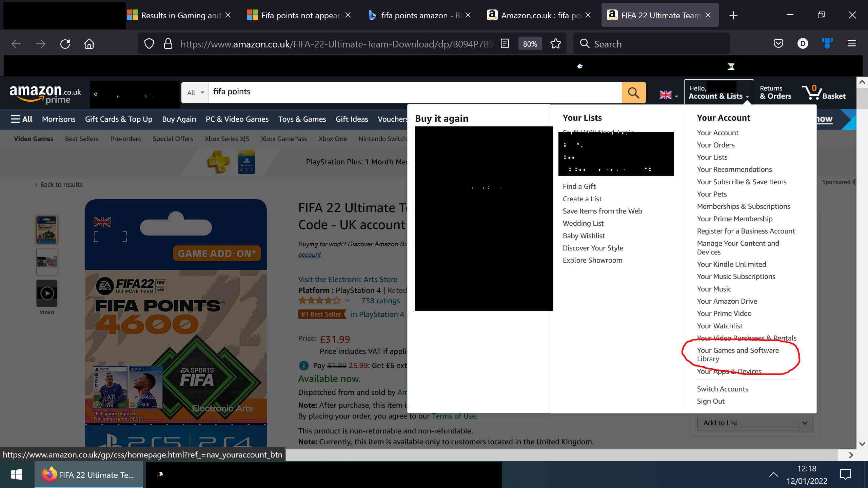Viewport: 868px width, 488px height.
Task: Click the search magnifying glass icon
Action: click(634, 93)
